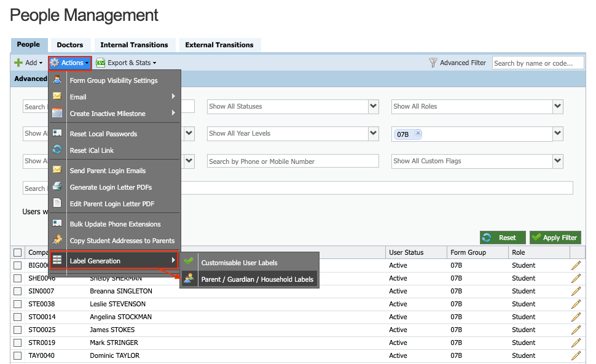This screenshot has height=364, width=596.
Task: Open the Export & Stats dropdown
Action: 126,63
